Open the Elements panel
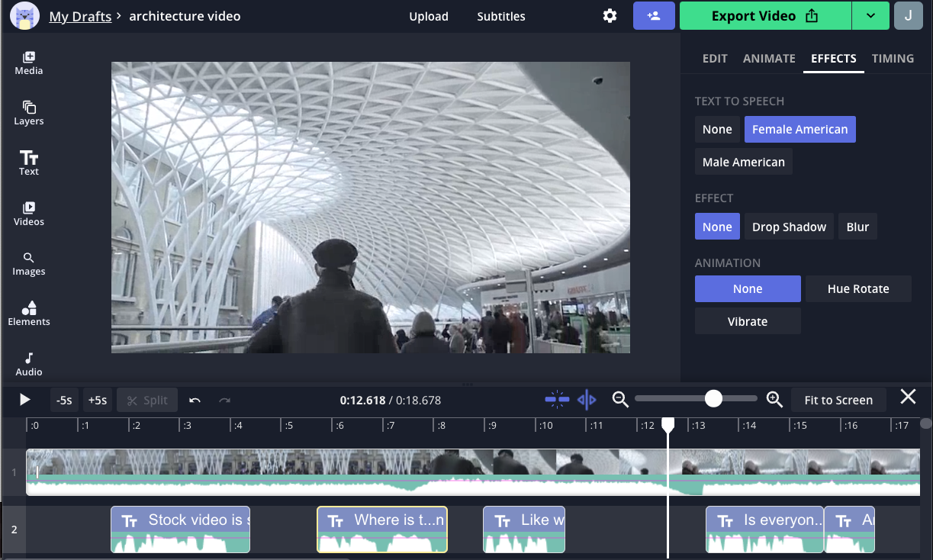933x560 pixels. 29,314
